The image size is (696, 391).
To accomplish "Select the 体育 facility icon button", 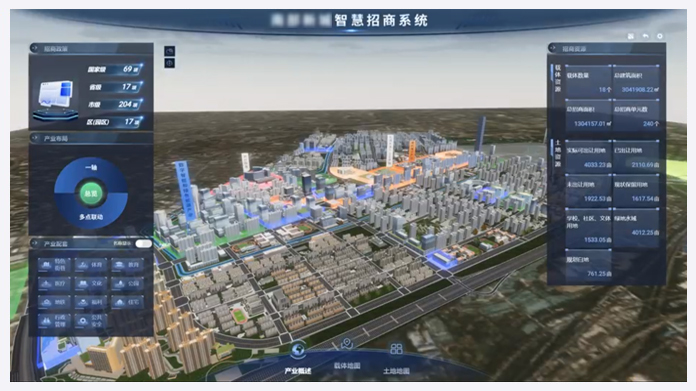I will pos(91,265).
